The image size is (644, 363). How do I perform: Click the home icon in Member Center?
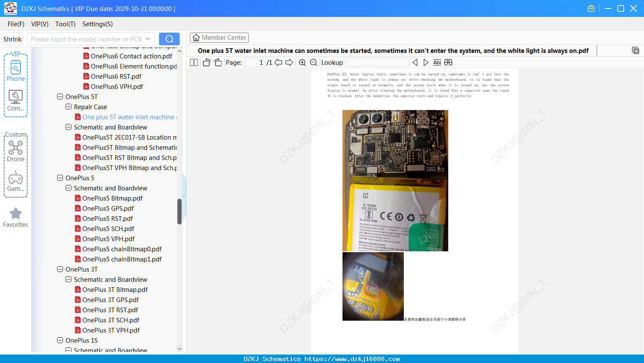(x=196, y=38)
